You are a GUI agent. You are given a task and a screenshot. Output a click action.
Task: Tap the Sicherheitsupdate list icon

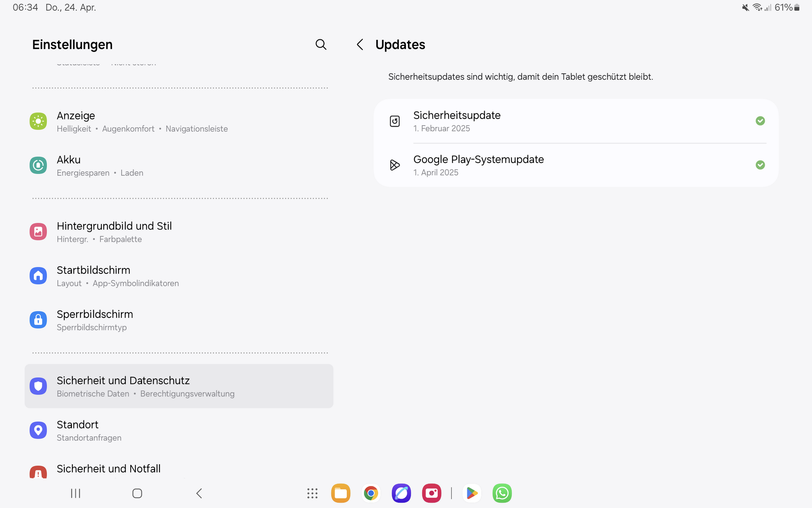(395, 121)
